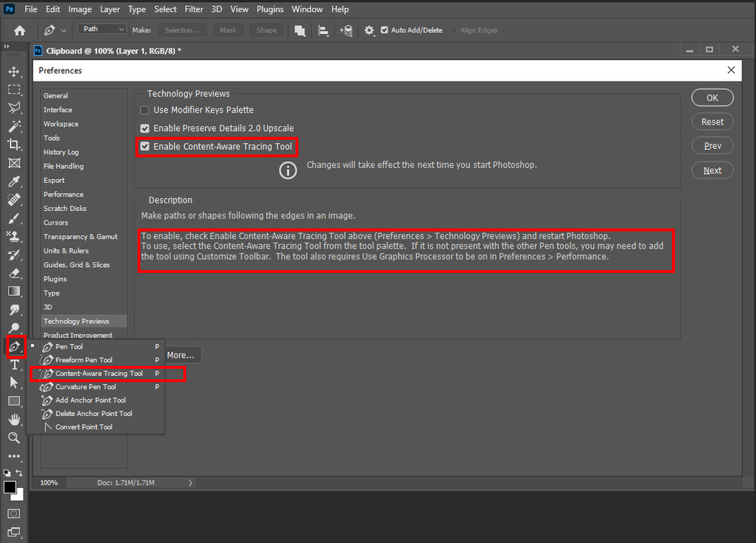Select the History Brush tool
Image resolution: width=756 pixels, height=543 pixels.
pyautogui.click(x=14, y=254)
